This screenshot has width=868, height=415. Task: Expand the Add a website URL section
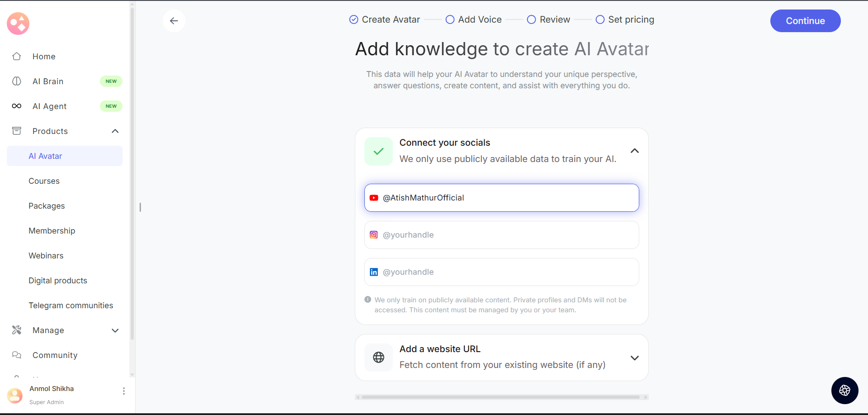634,358
